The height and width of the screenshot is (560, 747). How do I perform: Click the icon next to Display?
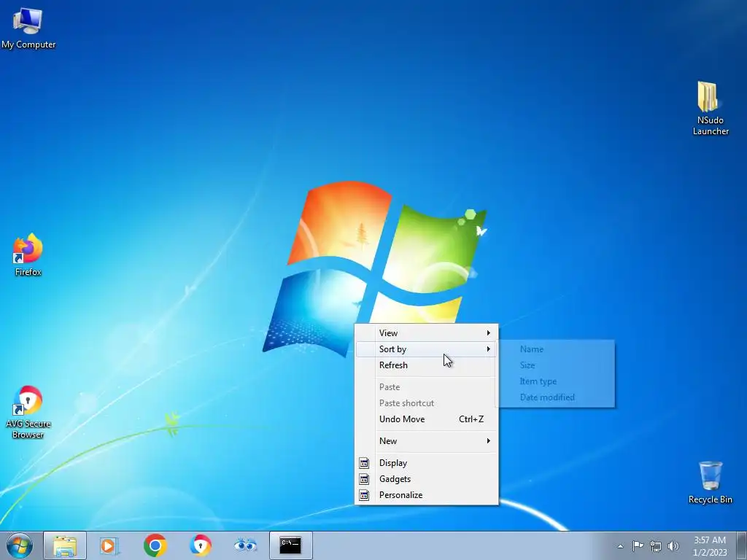(x=364, y=463)
